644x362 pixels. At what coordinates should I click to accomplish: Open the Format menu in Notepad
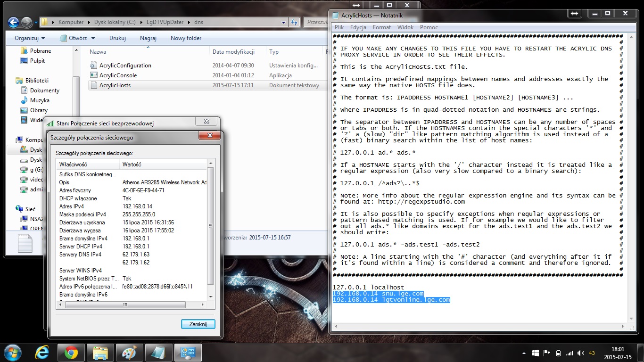382,27
